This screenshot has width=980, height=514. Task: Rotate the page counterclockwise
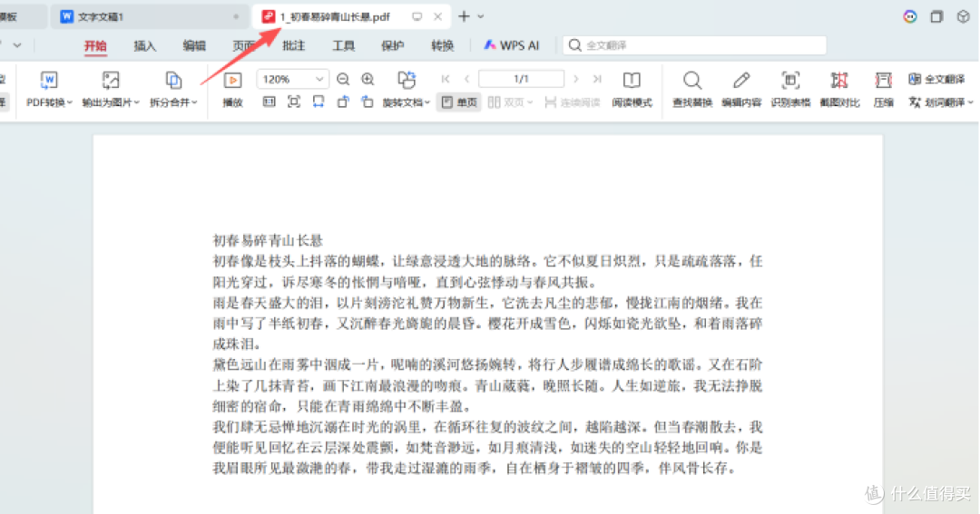point(342,102)
